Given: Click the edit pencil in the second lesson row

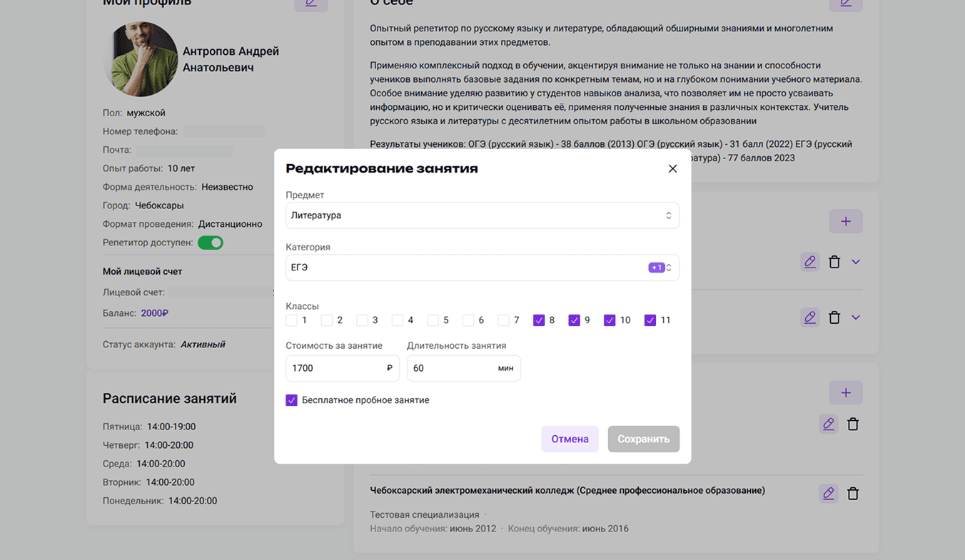Looking at the screenshot, I should (x=809, y=317).
